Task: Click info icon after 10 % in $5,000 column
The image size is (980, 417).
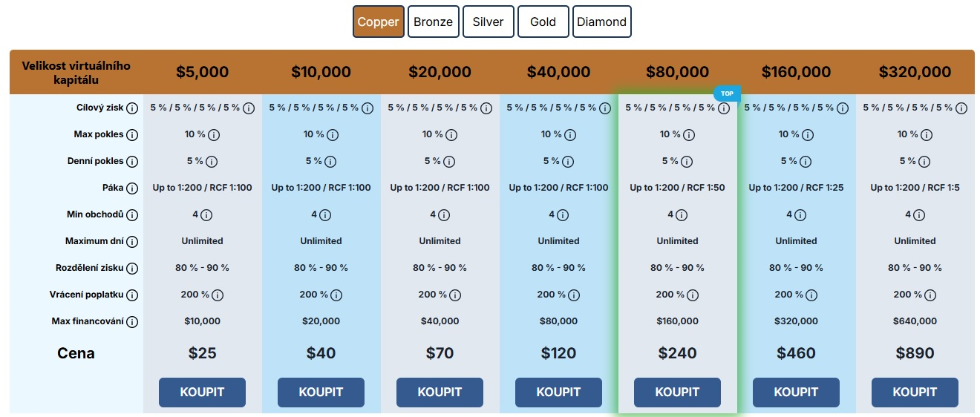Action: coord(214,135)
